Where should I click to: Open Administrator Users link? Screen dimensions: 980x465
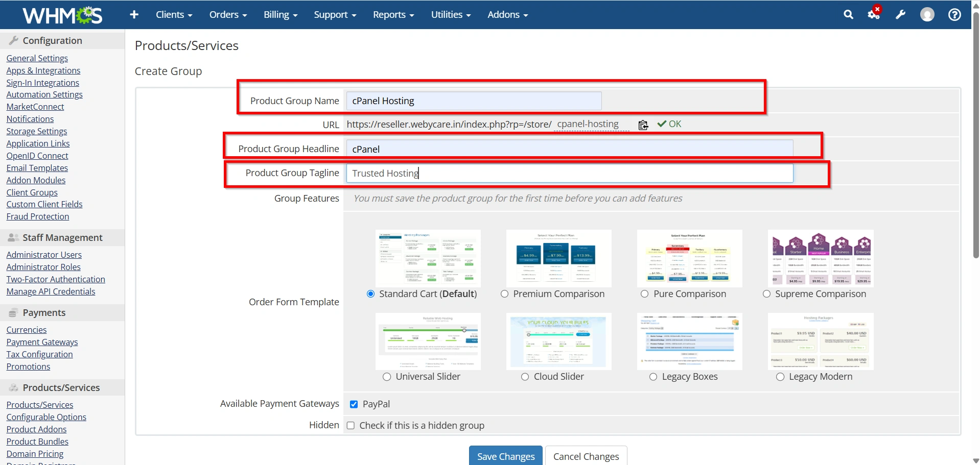(44, 255)
